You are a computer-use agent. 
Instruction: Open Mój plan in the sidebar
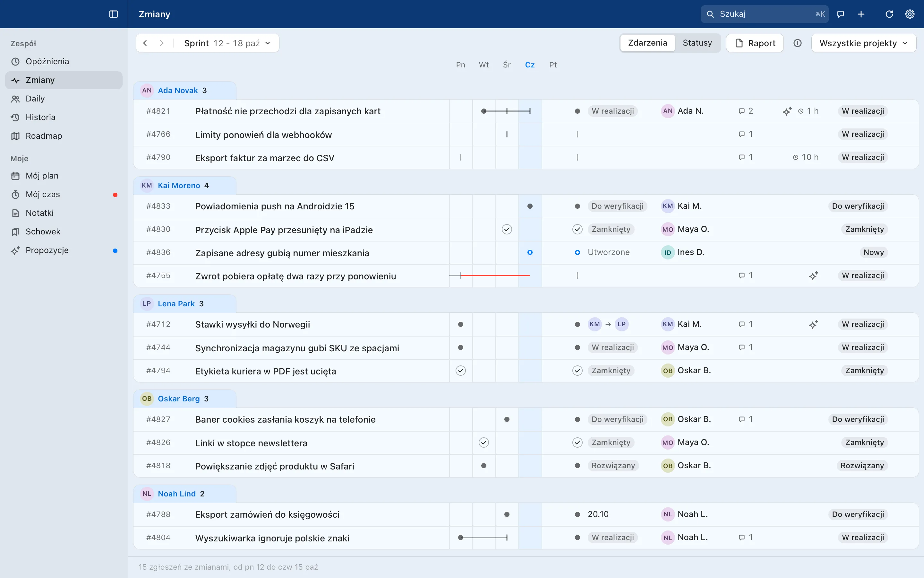click(64, 176)
